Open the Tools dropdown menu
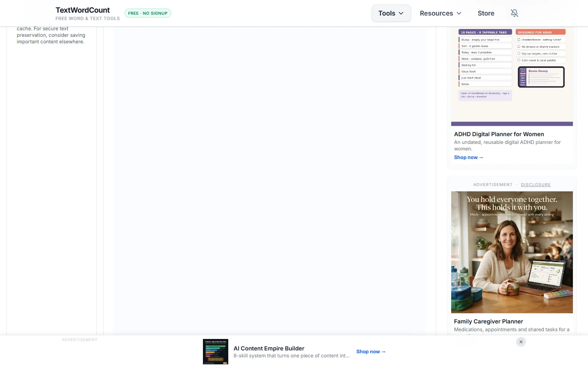The width and height of the screenshot is (588, 368). pos(391,13)
